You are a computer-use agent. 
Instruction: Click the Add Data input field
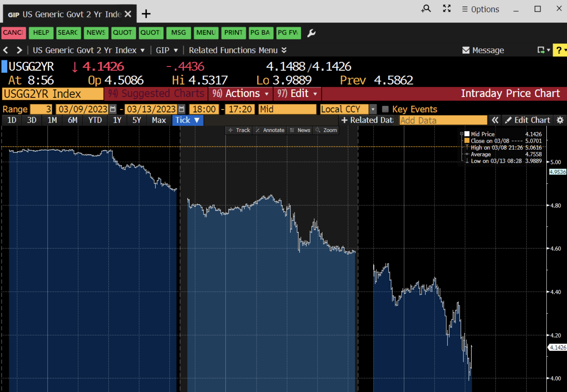pyautogui.click(x=443, y=120)
